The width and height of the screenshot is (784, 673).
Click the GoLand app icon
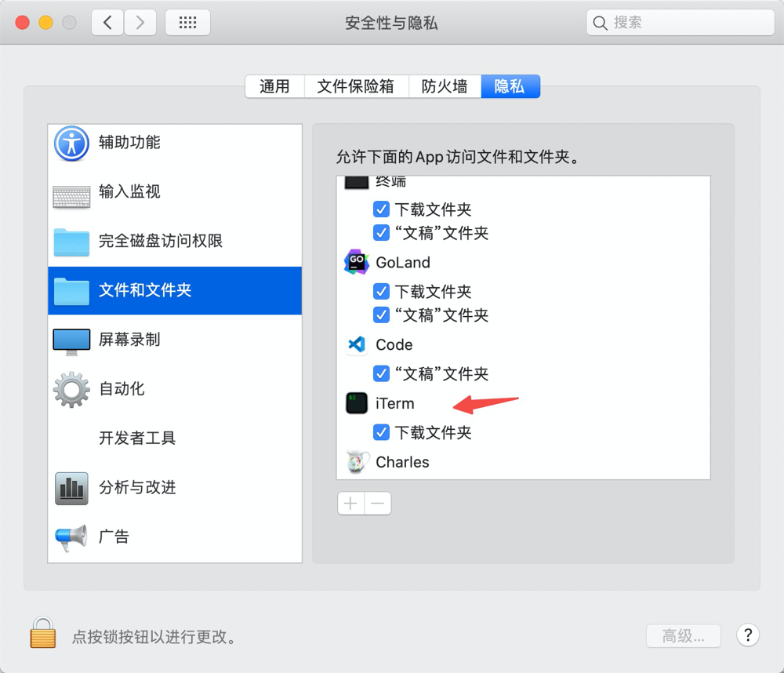356,263
